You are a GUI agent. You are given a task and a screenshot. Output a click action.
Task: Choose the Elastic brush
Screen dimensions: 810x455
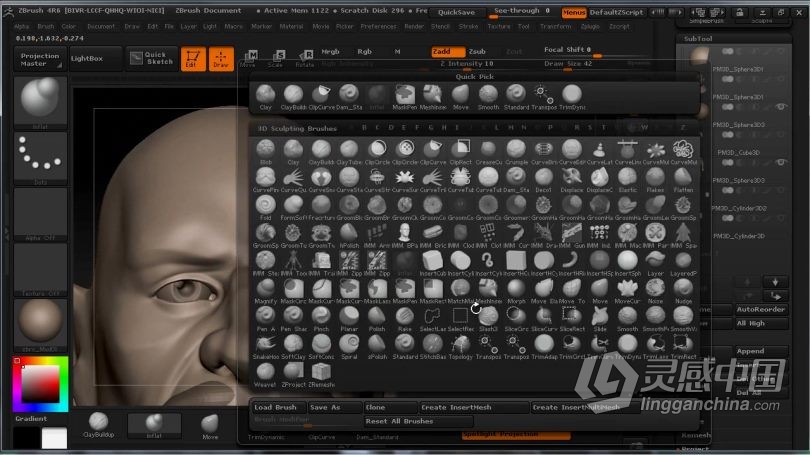[628, 180]
